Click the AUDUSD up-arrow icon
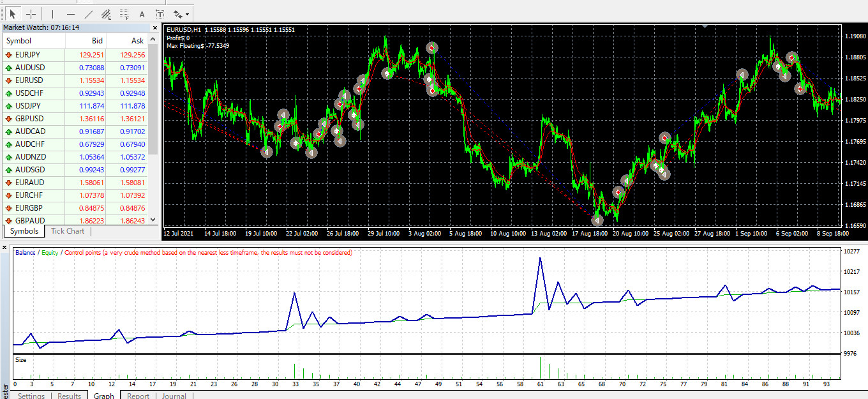 (9, 68)
